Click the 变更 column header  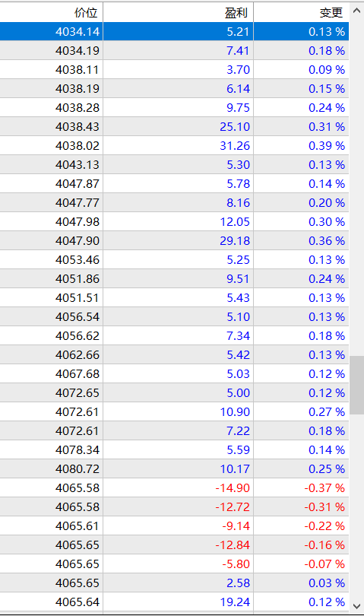301,12
